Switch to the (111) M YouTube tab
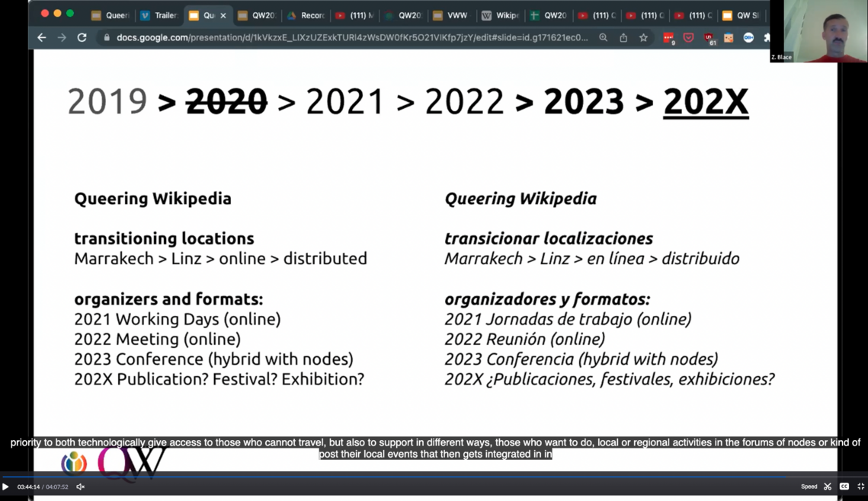 coord(355,15)
